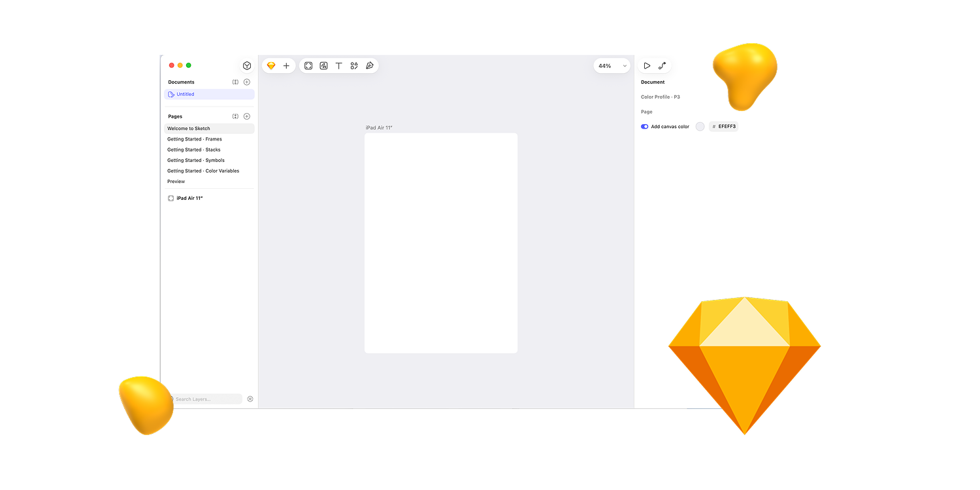Select the Shapes tool icon

click(354, 66)
